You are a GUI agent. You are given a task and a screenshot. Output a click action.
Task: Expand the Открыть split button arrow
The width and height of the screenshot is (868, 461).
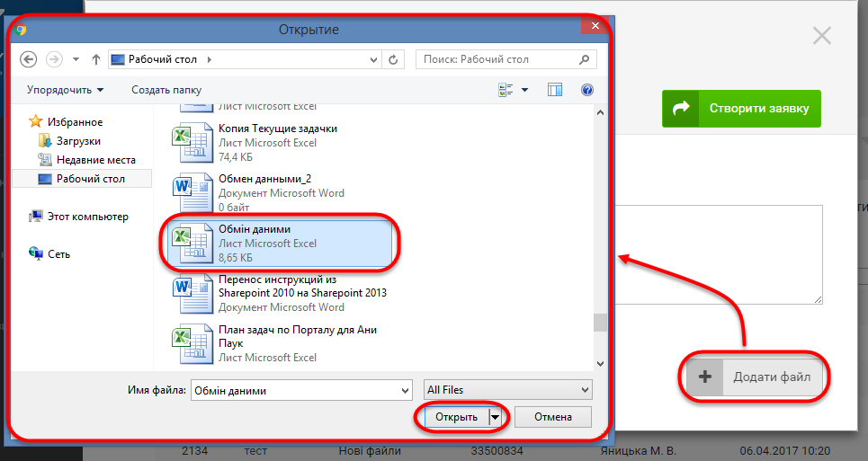pos(494,417)
